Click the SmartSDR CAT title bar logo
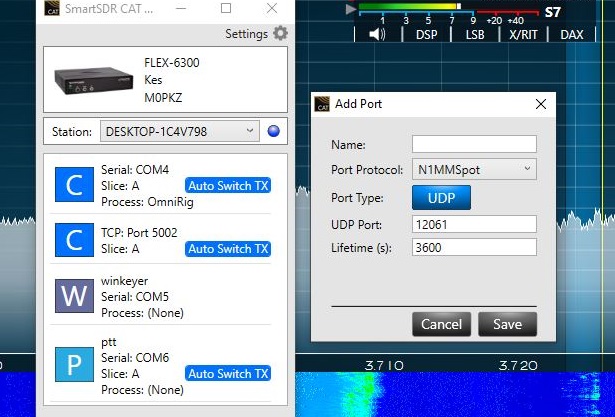The image size is (615, 417). [x=52, y=8]
